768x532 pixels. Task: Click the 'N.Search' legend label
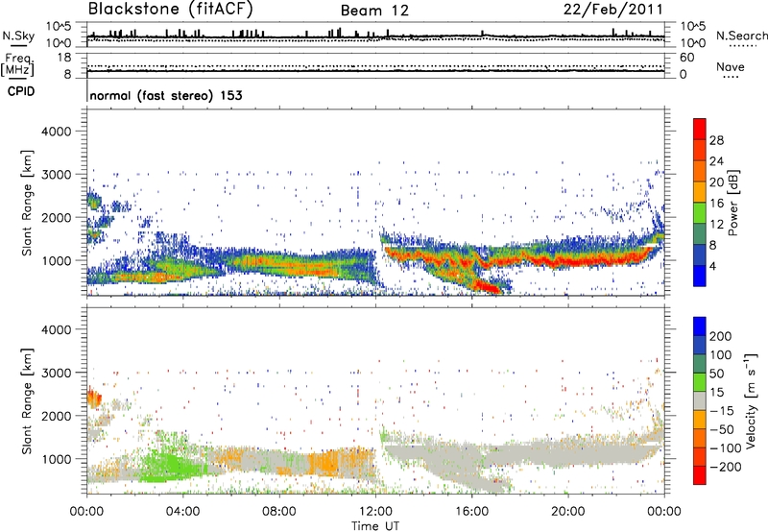pos(741,36)
